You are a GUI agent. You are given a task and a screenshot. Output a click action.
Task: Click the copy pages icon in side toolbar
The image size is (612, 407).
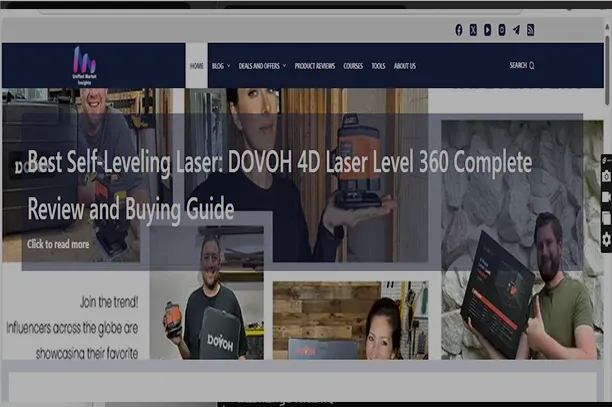tap(607, 218)
